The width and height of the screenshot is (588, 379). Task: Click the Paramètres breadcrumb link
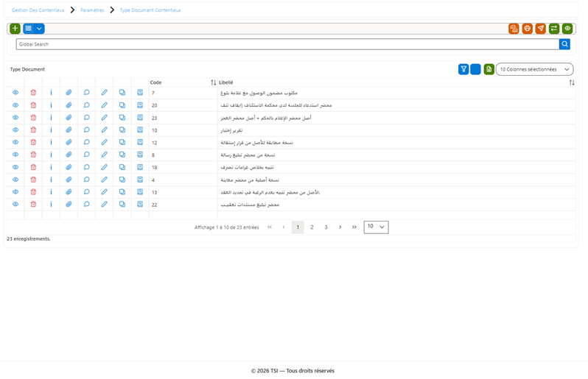point(92,10)
